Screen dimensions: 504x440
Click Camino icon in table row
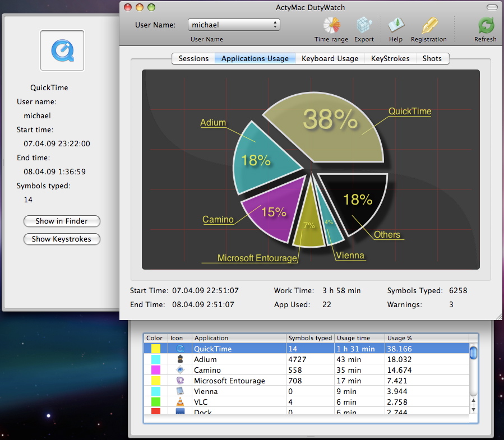(x=181, y=369)
